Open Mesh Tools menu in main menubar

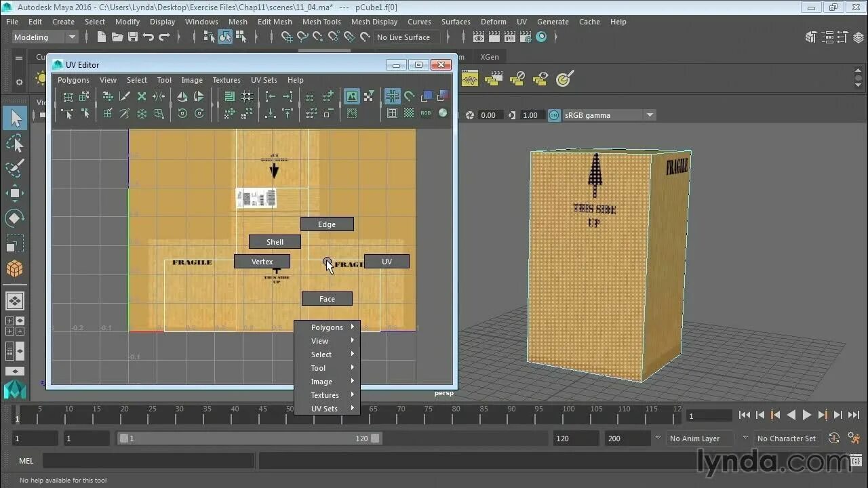coord(321,22)
